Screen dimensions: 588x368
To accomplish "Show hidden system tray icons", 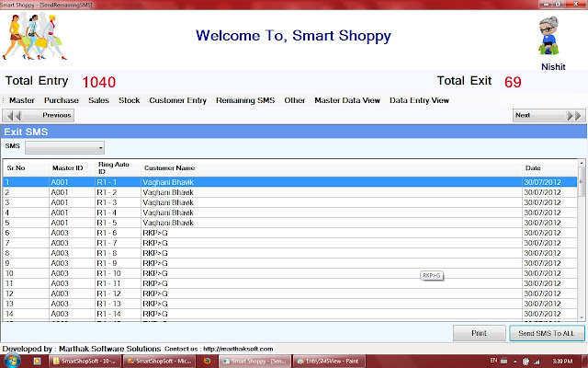I will coord(515,362).
